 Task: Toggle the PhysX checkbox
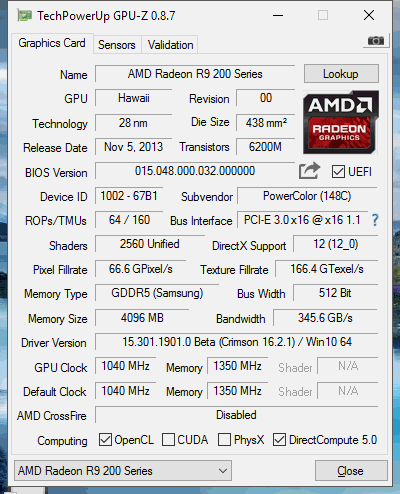coord(224,440)
